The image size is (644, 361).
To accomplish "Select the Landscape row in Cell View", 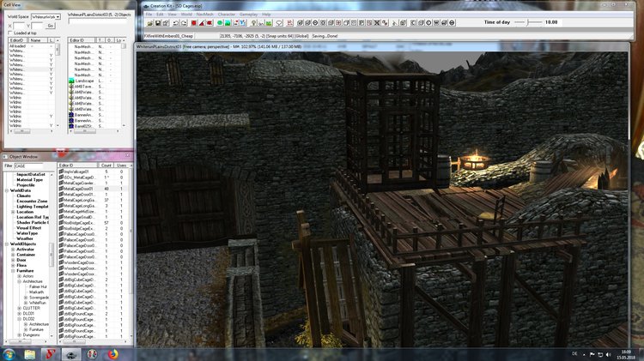I will point(95,81).
